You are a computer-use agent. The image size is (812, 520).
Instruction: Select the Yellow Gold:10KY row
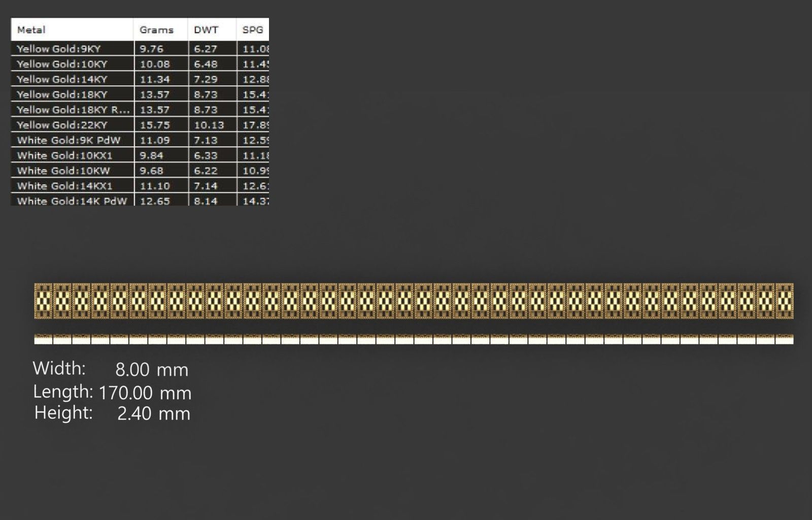[140, 64]
